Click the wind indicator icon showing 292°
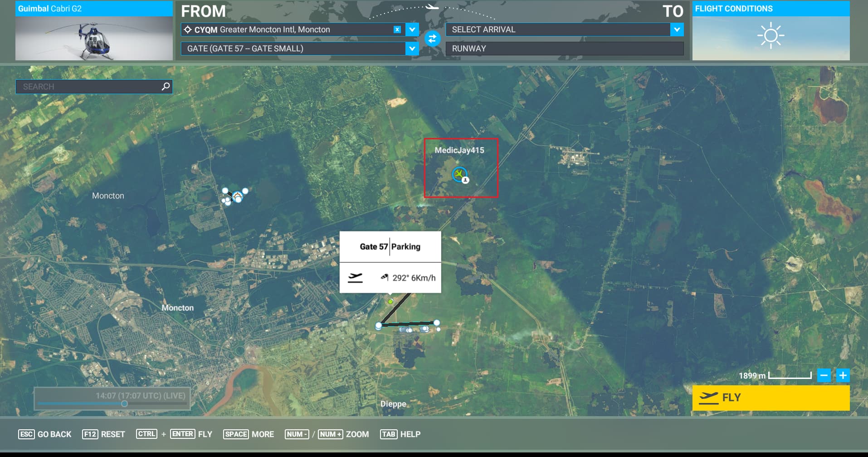 [x=385, y=276]
